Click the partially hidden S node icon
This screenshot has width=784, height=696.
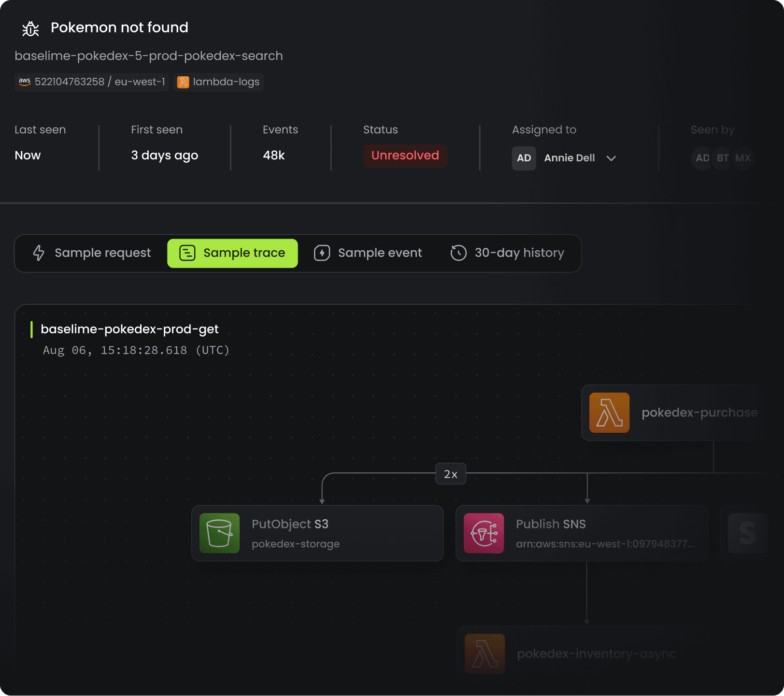(x=747, y=533)
